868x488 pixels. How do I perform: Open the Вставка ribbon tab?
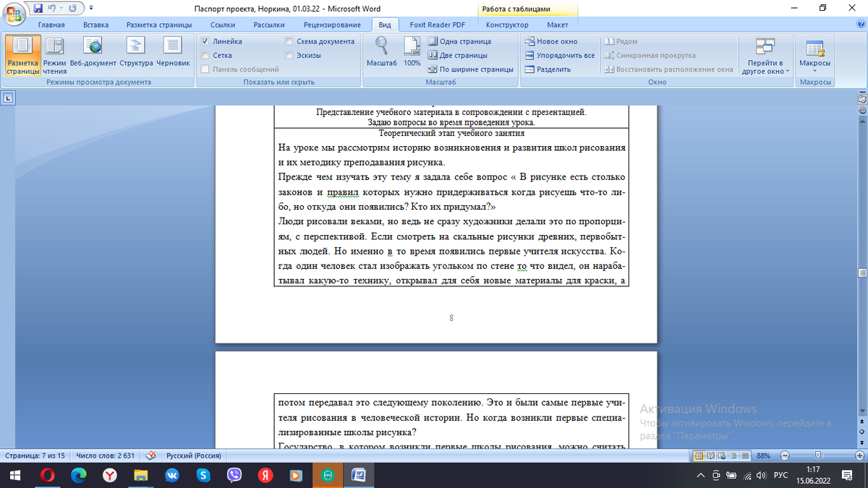(95, 25)
